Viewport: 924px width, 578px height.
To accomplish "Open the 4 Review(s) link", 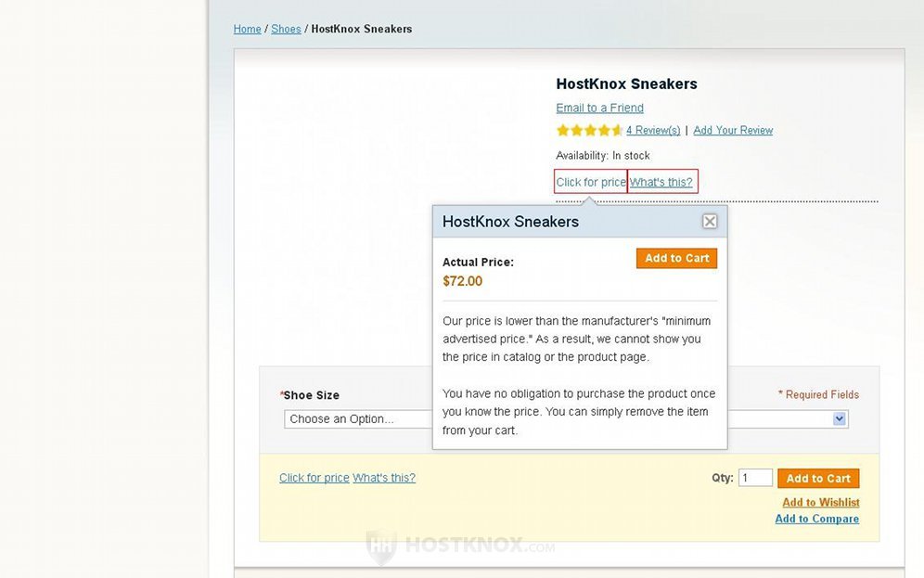I will point(653,130).
